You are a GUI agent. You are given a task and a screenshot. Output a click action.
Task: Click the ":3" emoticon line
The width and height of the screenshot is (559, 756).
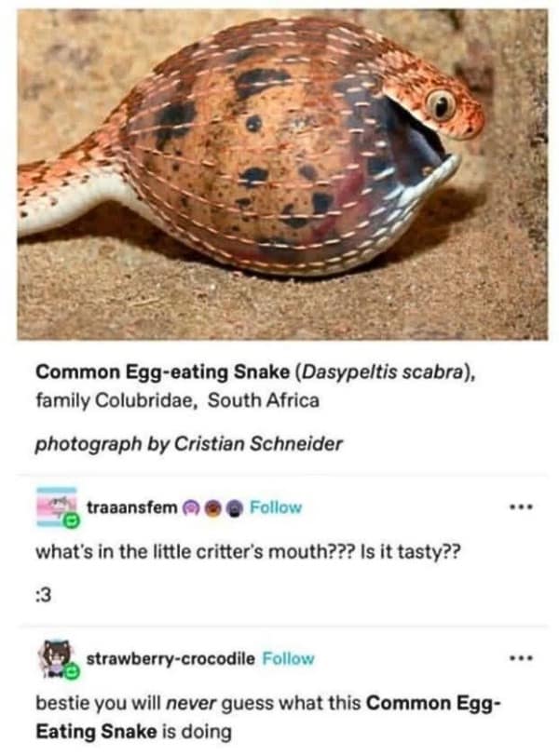[47, 598]
